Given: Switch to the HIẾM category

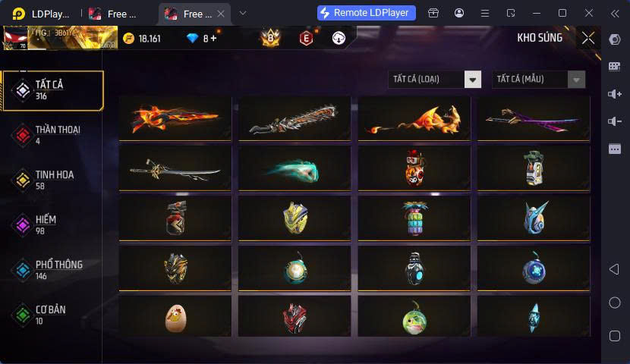Looking at the screenshot, I should coord(52,224).
